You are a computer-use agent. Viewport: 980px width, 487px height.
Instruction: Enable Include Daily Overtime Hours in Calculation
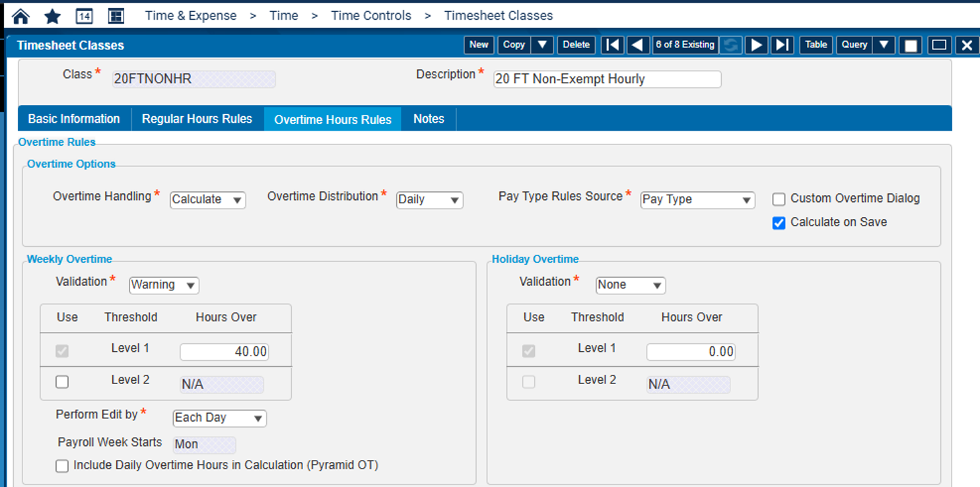coord(61,466)
